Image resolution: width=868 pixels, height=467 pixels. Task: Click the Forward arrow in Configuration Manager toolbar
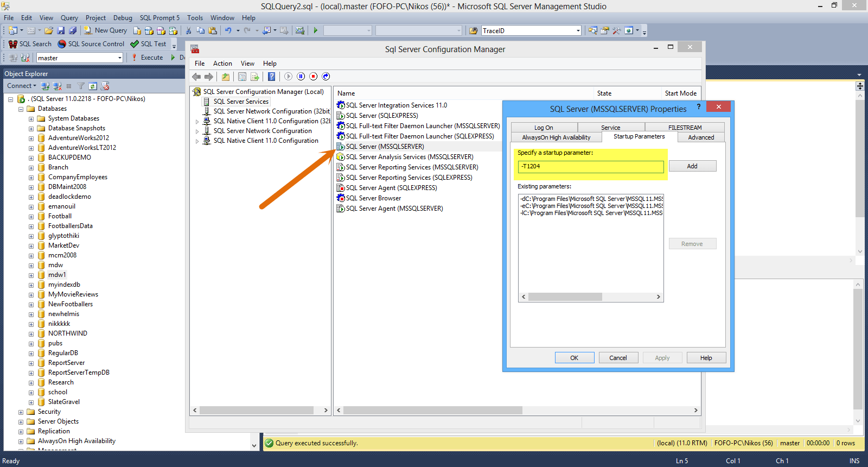[208, 77]
